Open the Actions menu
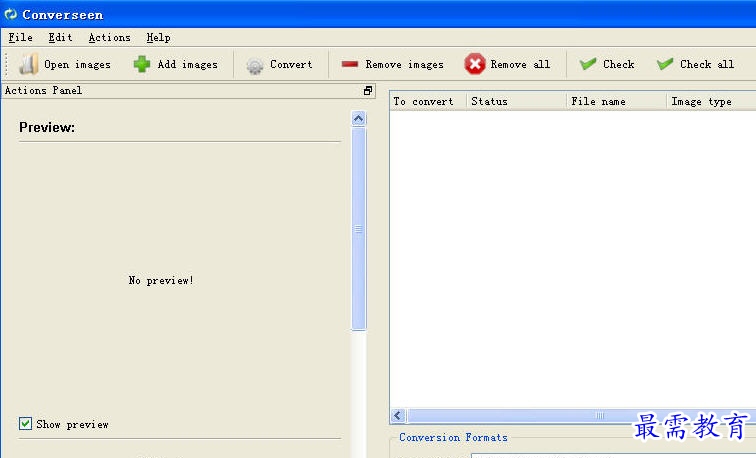756x458 pixels. [109, 38]
